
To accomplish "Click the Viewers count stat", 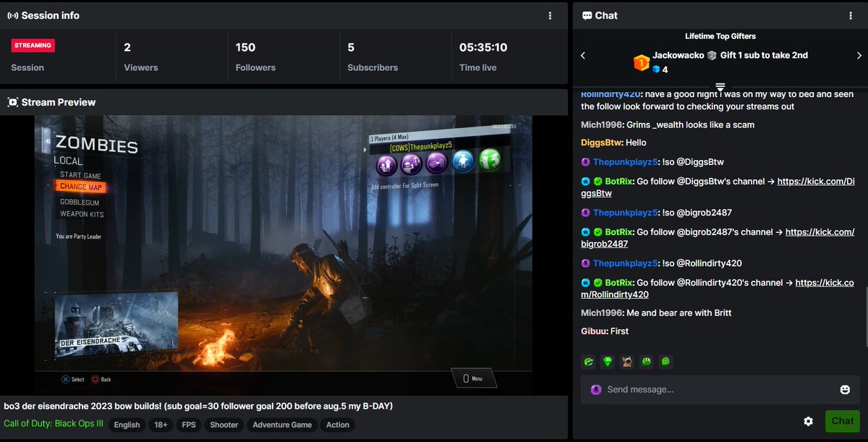I will click(141, 56).
